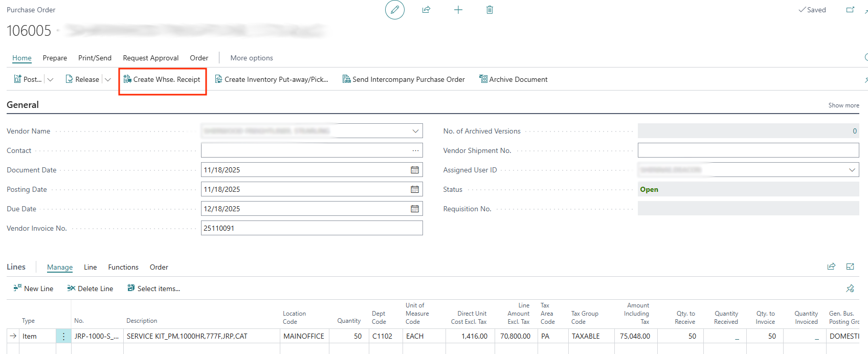
Task: Expand the Release button dropdown arrow
Action: [108, 79]
